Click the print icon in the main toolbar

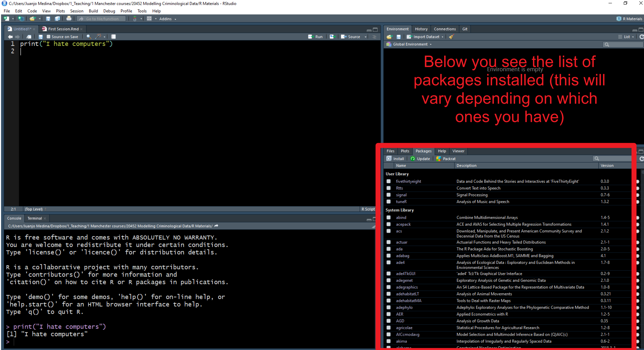[69, 18]
